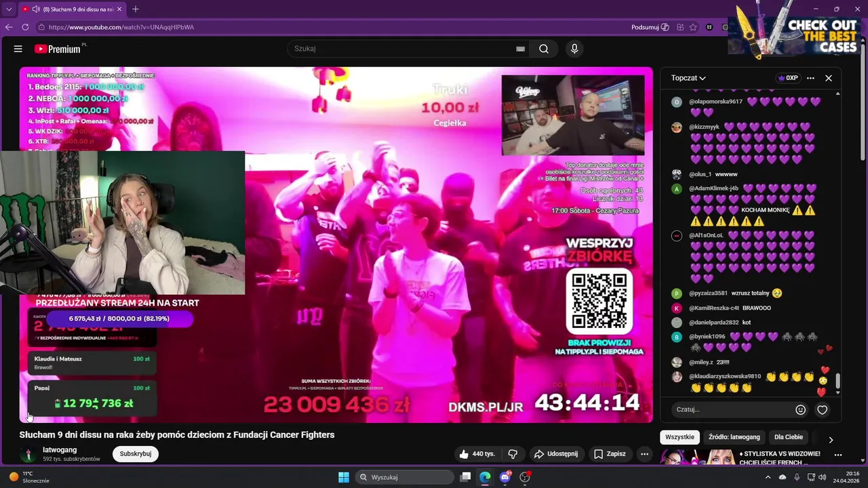Type in the Czatuj chat input
Screen dimensions: 868x488
click(732, 409)
